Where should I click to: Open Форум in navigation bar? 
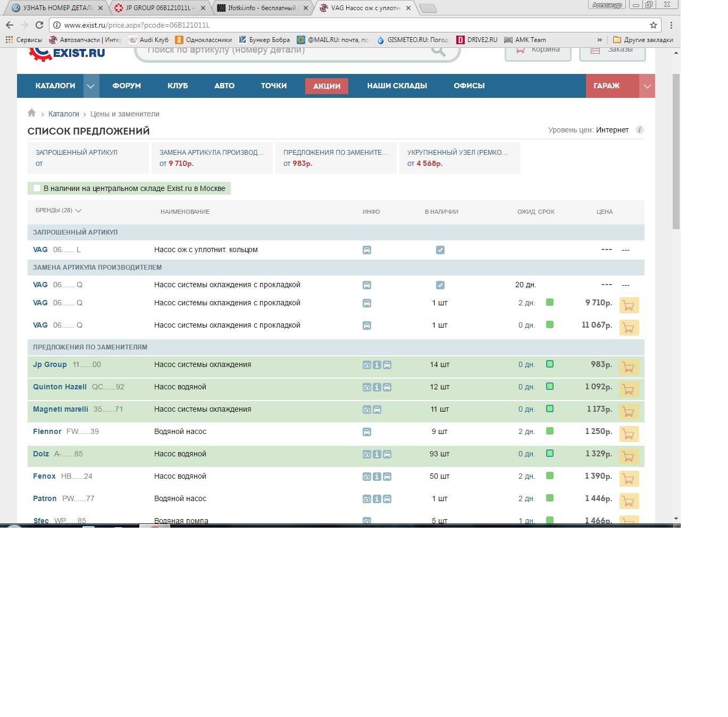coord(127,86)
